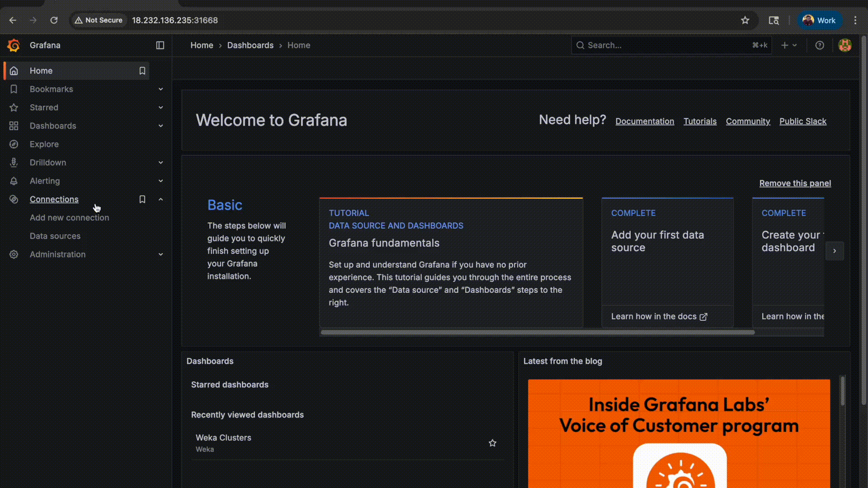Click the user avatar in top bar
Image resolution: width=868 pixels, height=488 pixels.
(844, 45)
